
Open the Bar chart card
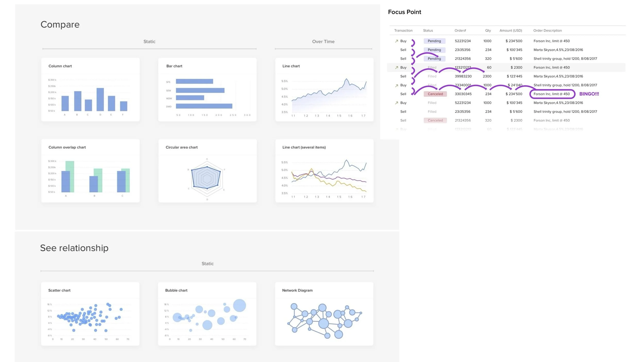coord(207,90)
